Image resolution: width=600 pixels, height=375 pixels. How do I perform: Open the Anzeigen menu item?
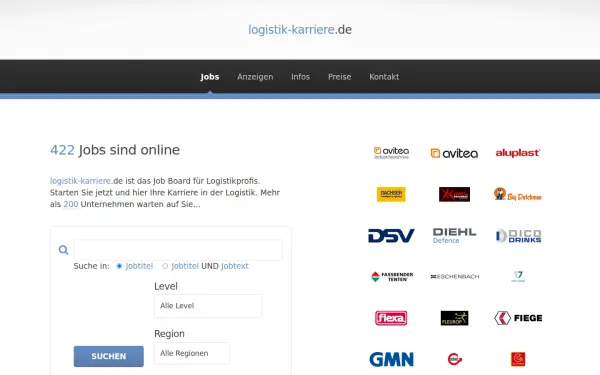point(255,77)
